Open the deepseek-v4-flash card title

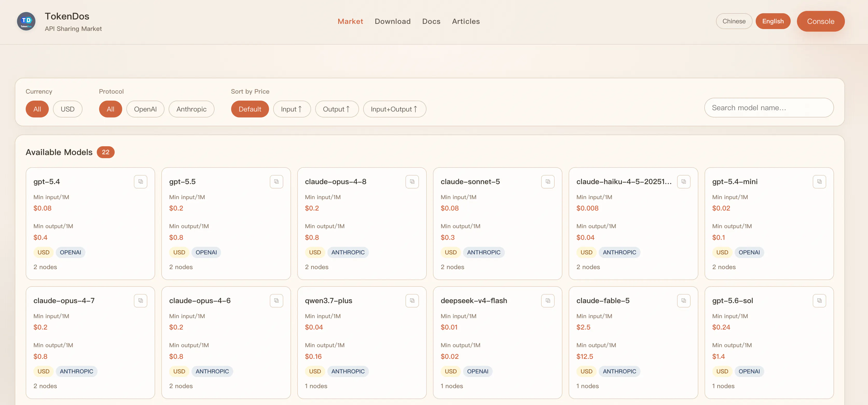click(x=474, y=301)
